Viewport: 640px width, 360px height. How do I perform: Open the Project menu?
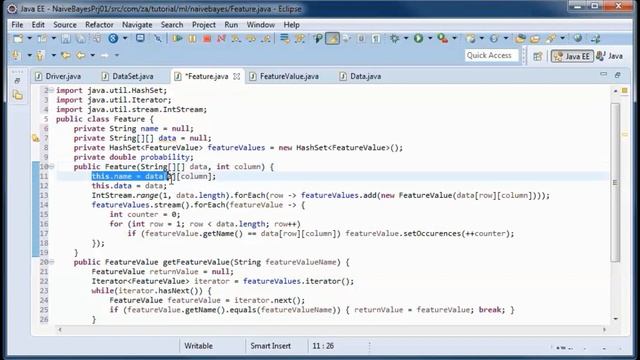pyautogui.click(x=204, y=25)
